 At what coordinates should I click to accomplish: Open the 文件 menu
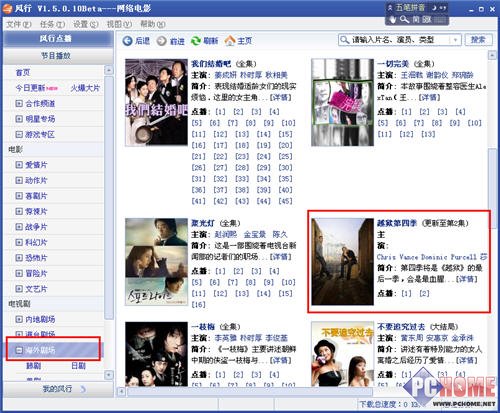[19, 24]
